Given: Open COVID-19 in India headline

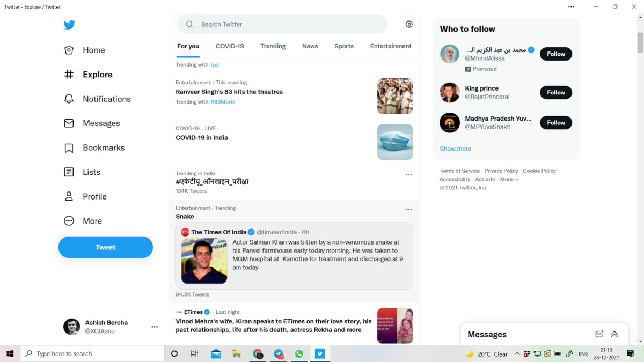Looking at the screenshot, I should 202,138.
